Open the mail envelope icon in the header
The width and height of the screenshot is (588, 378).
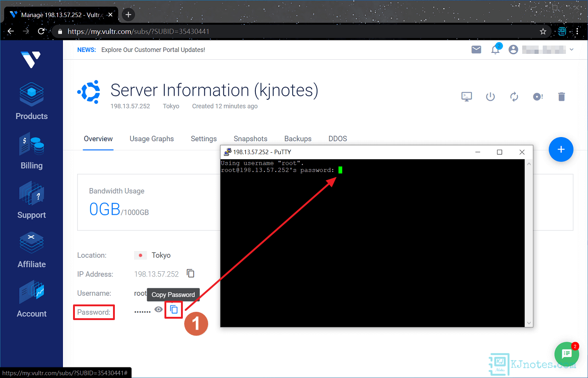point(476,50)
